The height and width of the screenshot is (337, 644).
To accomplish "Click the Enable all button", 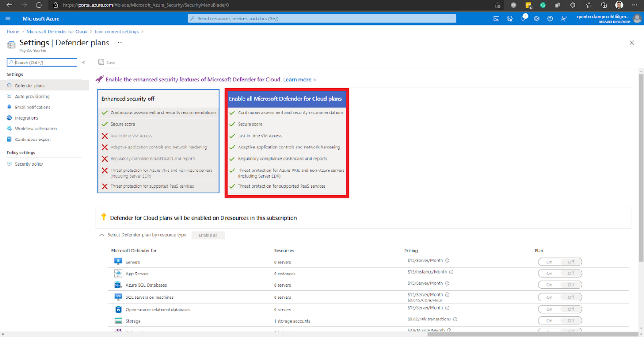I will point(208,235).
